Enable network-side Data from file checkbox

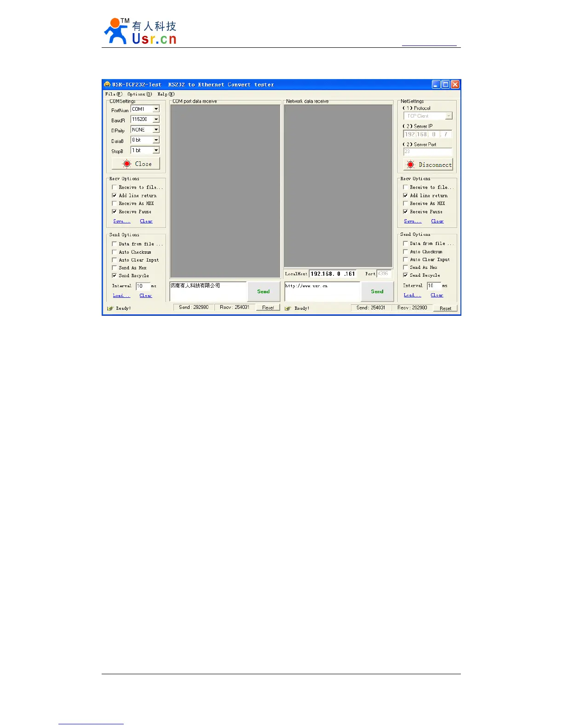405,244
